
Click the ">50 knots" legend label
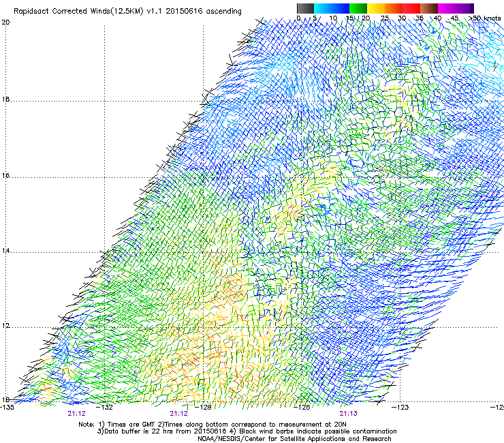click(484, 18)
